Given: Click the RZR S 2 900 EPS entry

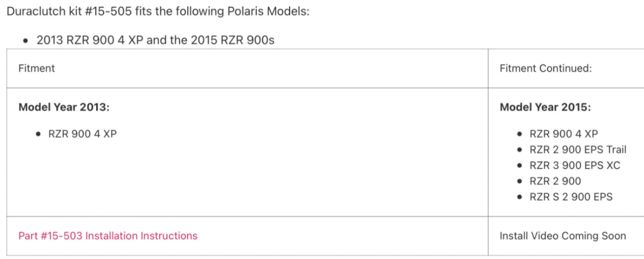Looking at the screenshot, I should click(571, 197).
